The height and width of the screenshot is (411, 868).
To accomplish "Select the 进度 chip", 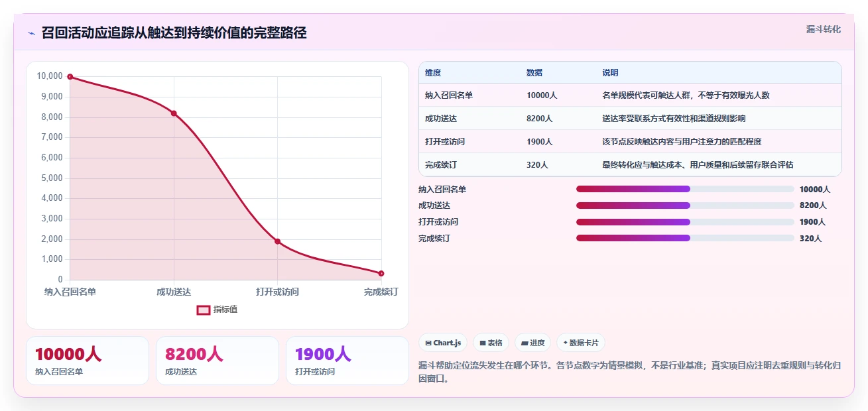I will pos(532,343).
